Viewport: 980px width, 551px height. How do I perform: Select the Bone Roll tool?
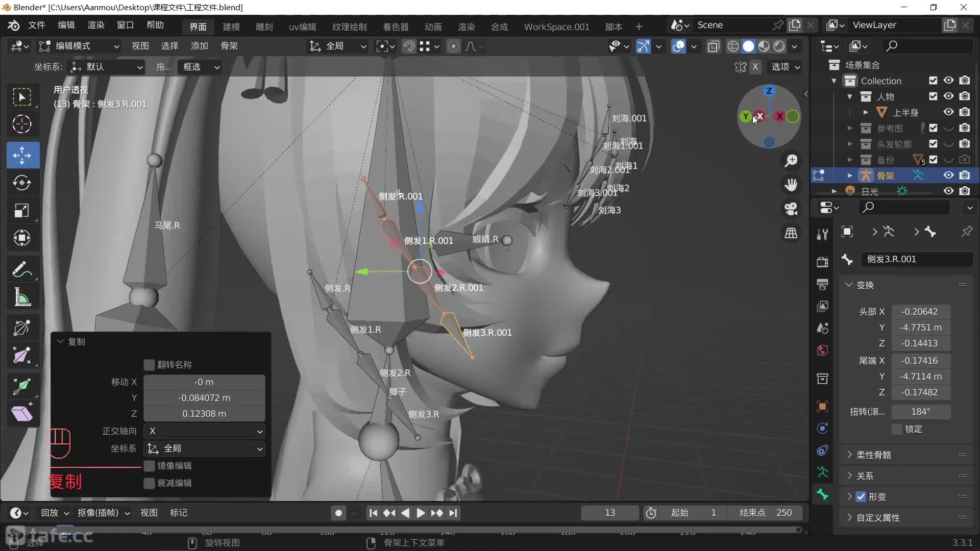(22, 328)
